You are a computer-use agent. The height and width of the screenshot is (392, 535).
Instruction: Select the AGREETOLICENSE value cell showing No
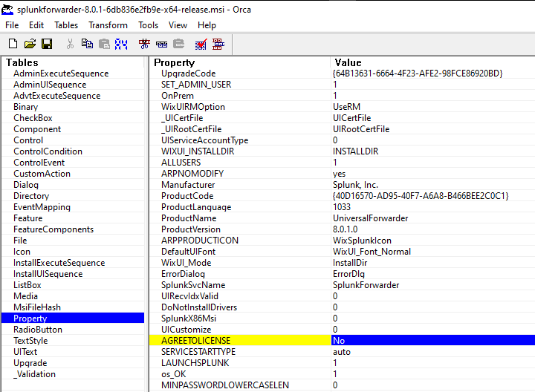[x=431, y=341]
